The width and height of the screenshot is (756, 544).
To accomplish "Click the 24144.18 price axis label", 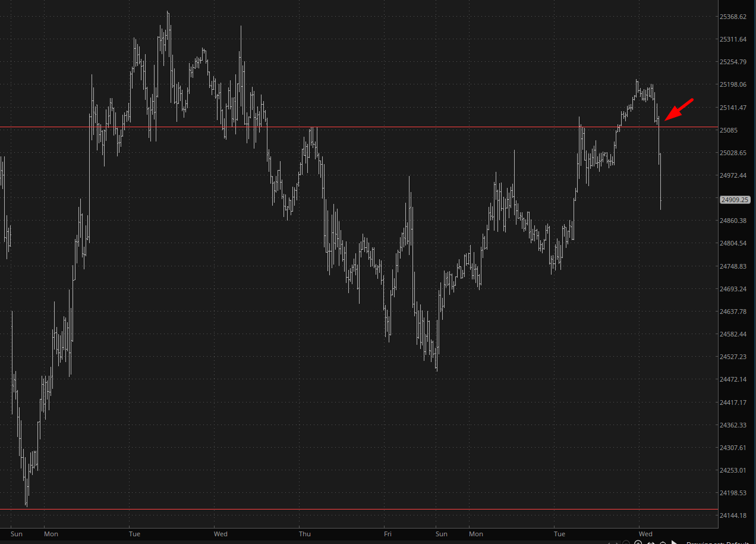I will [733, 515].
